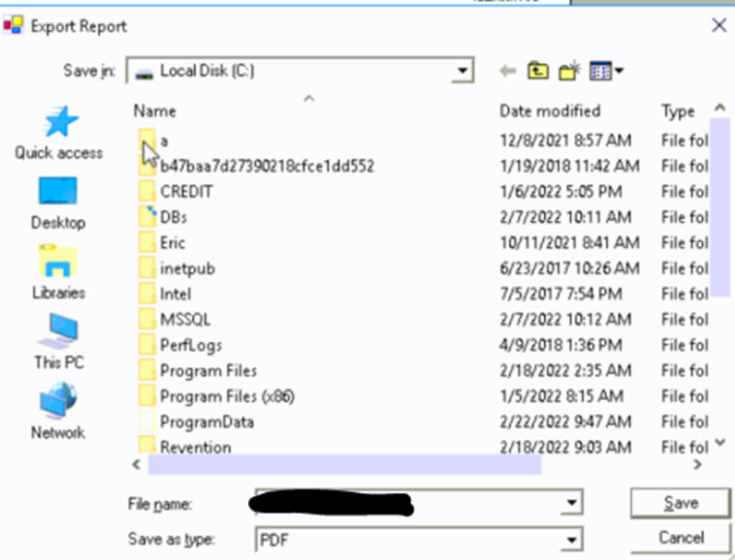
Task: Expand the Save in location dropdown
Action: [463, 71]
